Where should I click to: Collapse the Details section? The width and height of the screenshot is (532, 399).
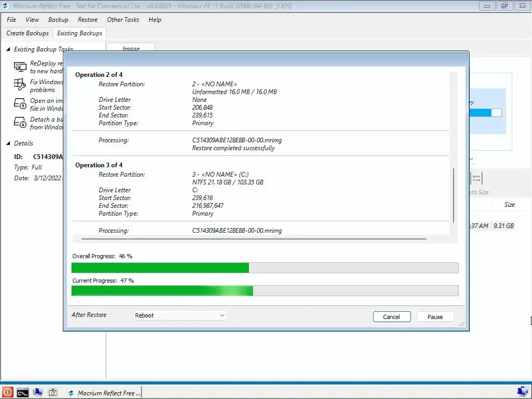(8, 143)
